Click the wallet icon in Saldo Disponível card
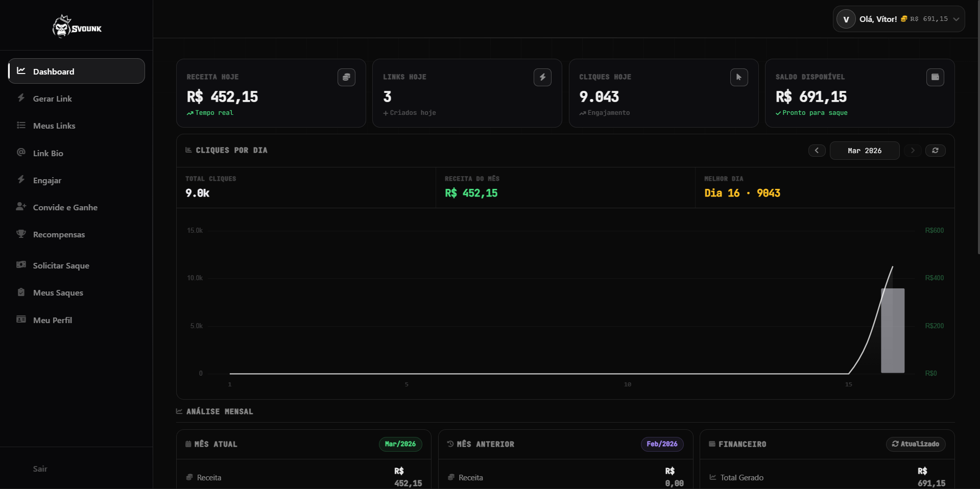 [x=935, y=77]
